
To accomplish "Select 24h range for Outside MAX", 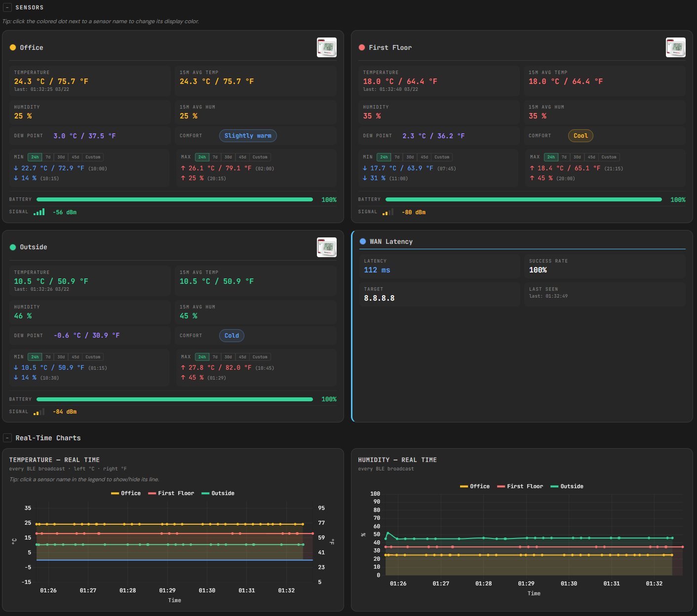I will click(202, 357).
